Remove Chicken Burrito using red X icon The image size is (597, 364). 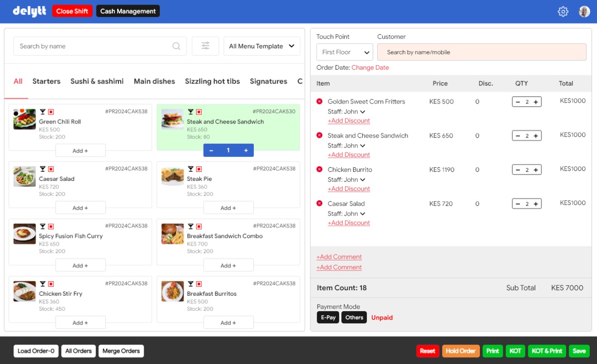[x=319, y=169]
